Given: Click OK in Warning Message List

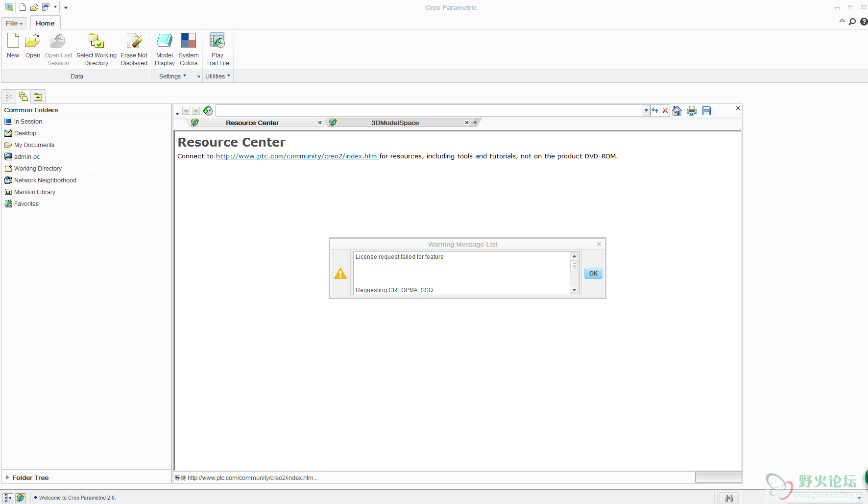Looking at the screenshot, I should (593, 273).
